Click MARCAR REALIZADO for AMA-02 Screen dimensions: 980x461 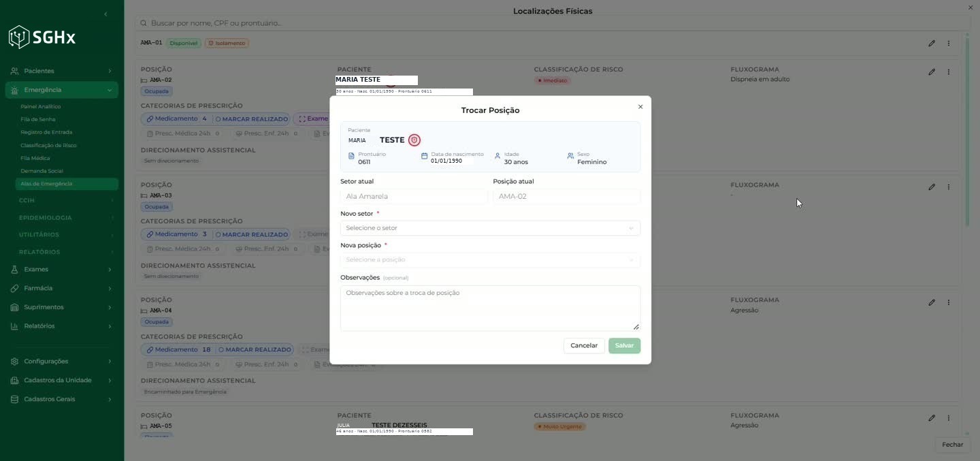tap(251, 119)
